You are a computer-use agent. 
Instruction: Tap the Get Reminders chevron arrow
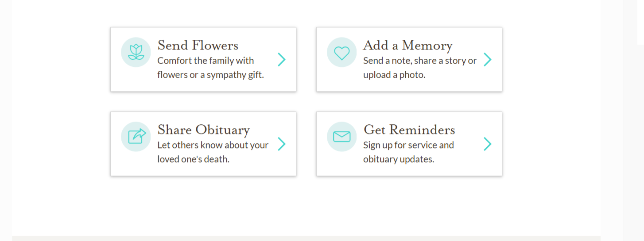pos(488,144)
